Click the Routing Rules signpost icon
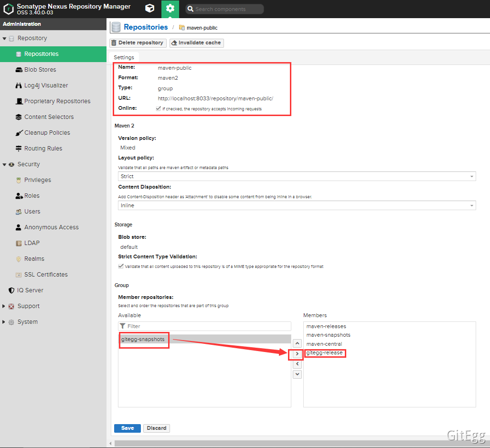The image size is (490, 448). pyautogui.click(x=19, y=149)
